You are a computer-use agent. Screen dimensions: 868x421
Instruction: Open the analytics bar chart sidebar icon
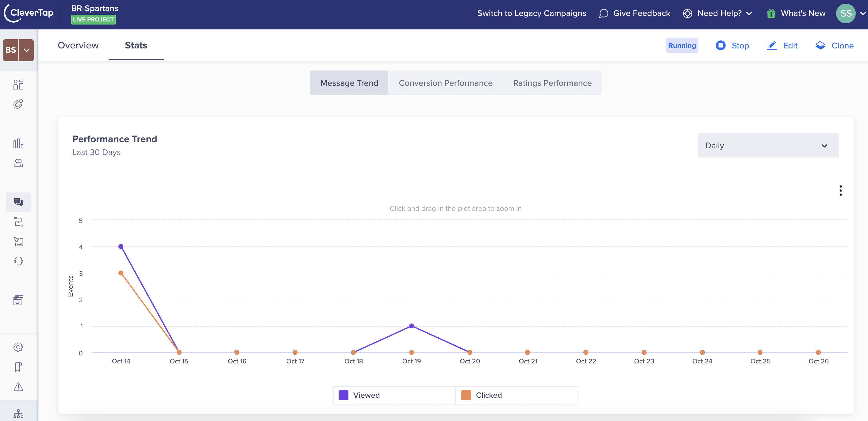tap(18, 143)
